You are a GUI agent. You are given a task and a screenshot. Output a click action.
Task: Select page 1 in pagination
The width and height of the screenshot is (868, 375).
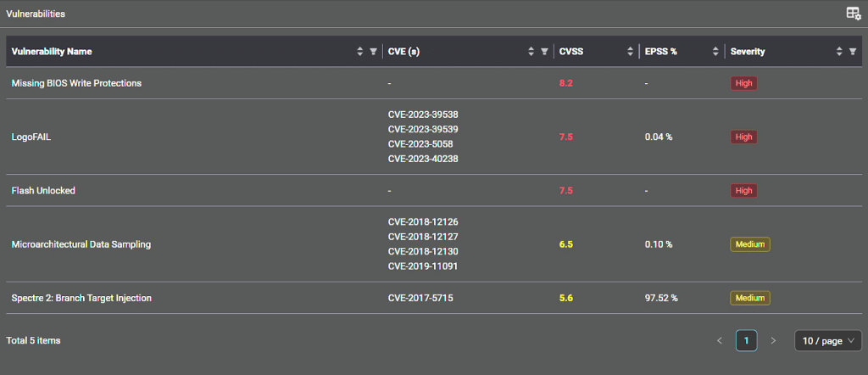point(746,341)
